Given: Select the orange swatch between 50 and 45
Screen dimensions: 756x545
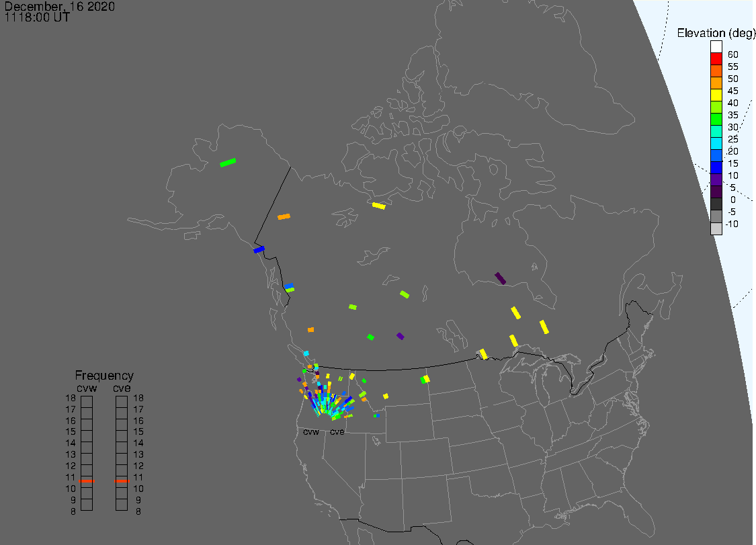Looking at the screenshot, I should (716, 83).
